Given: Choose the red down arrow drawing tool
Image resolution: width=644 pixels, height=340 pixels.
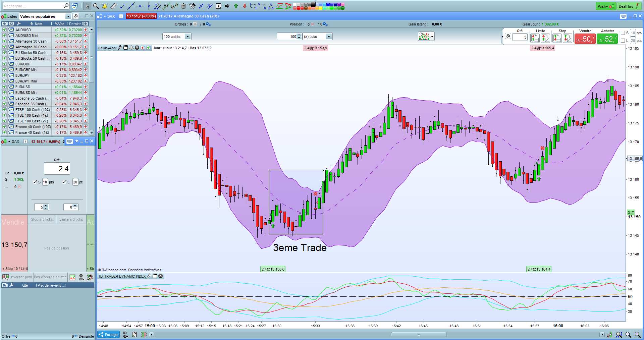Looking at the screenshot, I should tap(245, 6).
